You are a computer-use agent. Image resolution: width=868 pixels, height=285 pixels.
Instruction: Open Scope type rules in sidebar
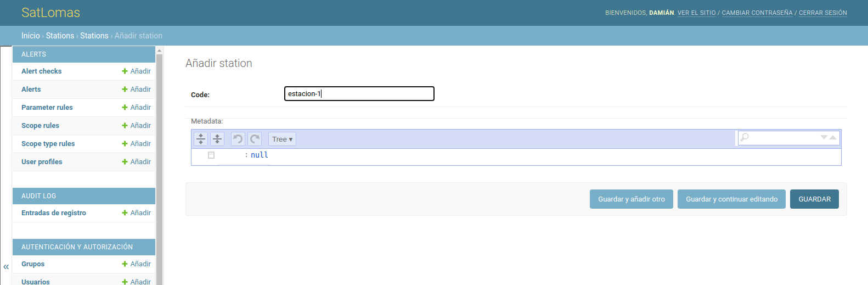tap(48, 144)
